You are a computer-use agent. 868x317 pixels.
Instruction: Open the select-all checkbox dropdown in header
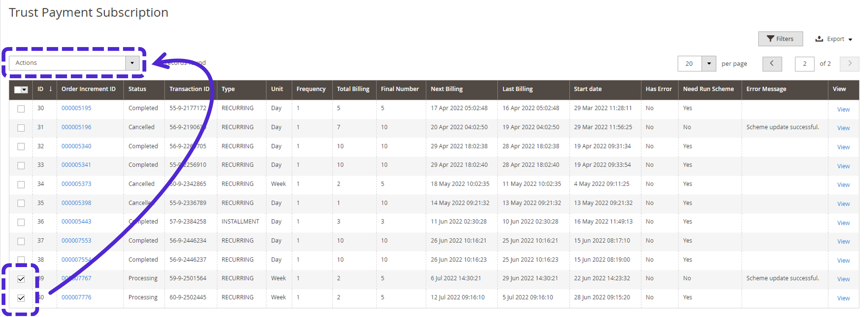tap(24, 90)
